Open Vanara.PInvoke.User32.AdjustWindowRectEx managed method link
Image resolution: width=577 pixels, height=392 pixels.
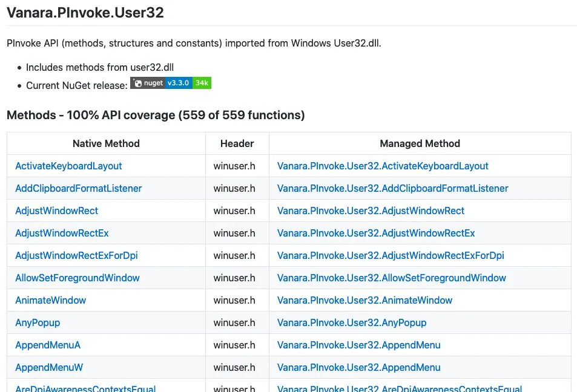click(x=376, y=233)
